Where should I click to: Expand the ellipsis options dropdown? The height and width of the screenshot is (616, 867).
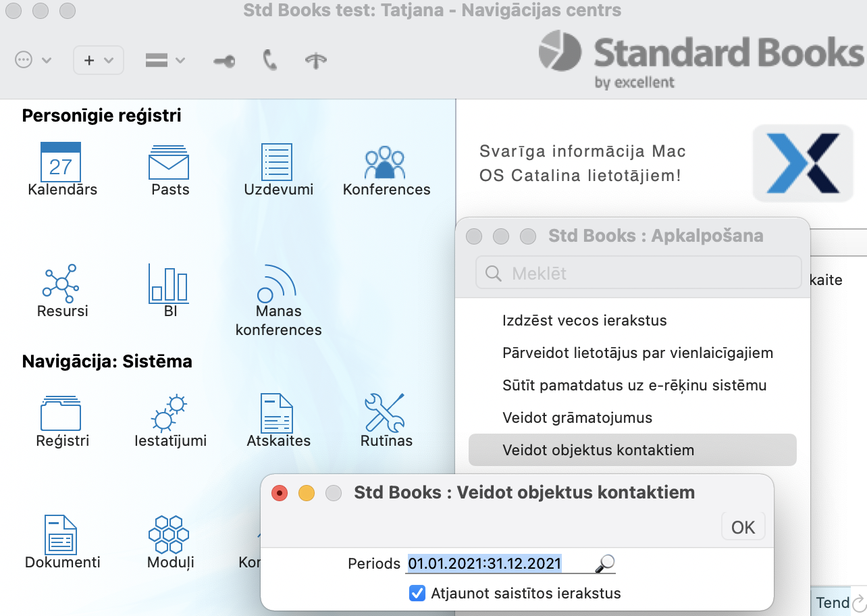coord(33,60)
